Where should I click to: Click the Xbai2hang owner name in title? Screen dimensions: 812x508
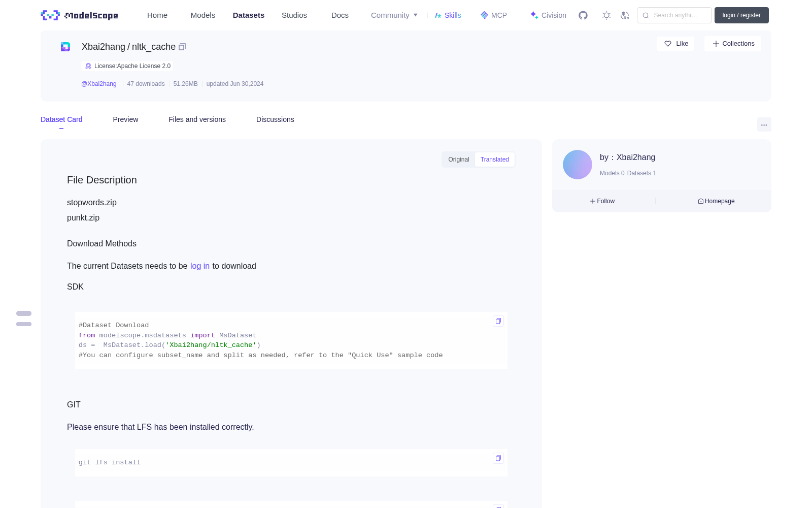tap(104, 47)
